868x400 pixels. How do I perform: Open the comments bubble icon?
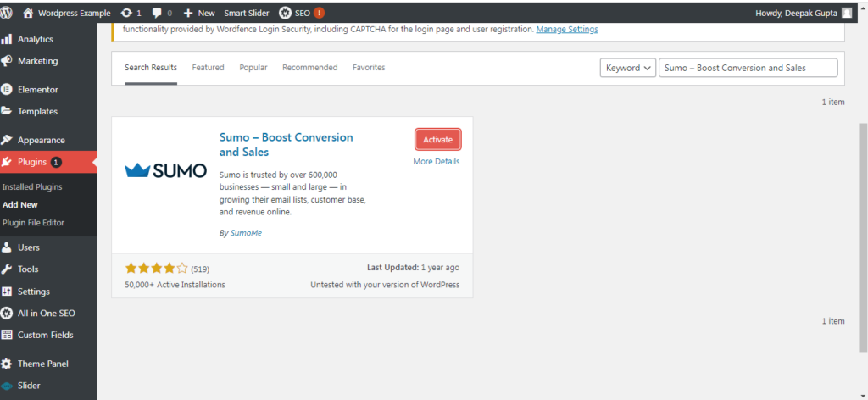[x=159, y=13]
